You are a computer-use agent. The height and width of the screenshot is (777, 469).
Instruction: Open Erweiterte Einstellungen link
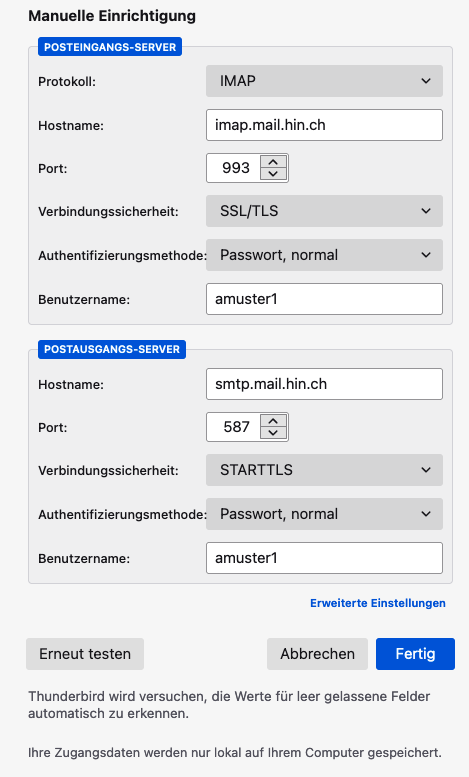[x=378, y=603]
